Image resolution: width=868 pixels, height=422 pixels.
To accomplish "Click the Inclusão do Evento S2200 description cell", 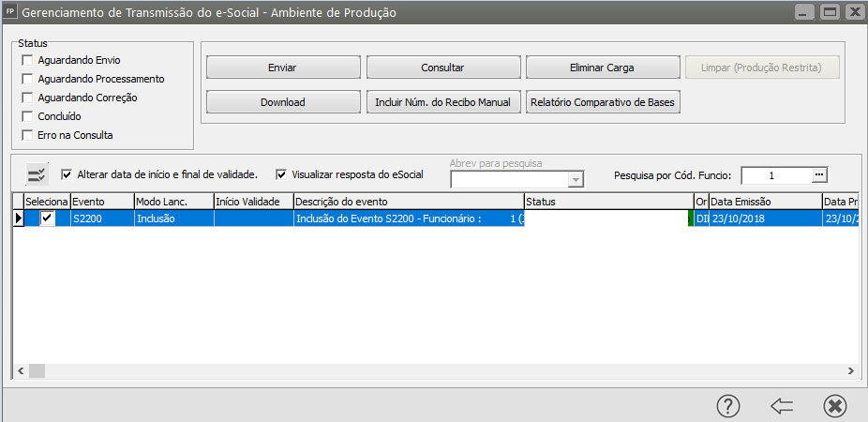I will coord(409,219).
